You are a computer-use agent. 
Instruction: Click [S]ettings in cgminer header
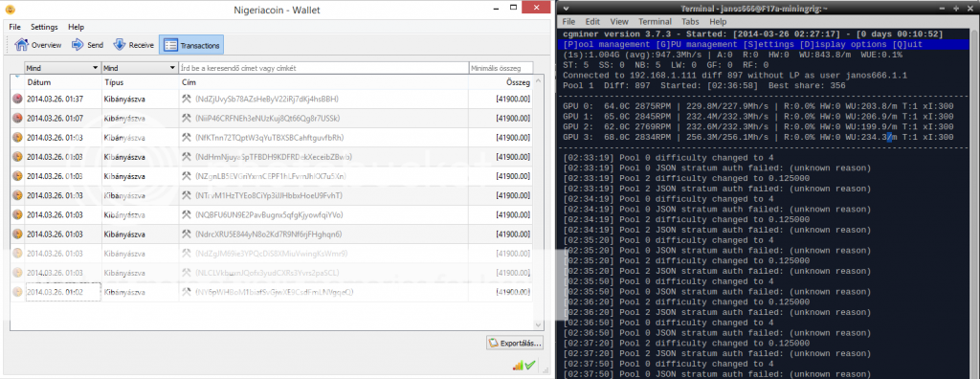pyautogui.click(x=768, y=44)
